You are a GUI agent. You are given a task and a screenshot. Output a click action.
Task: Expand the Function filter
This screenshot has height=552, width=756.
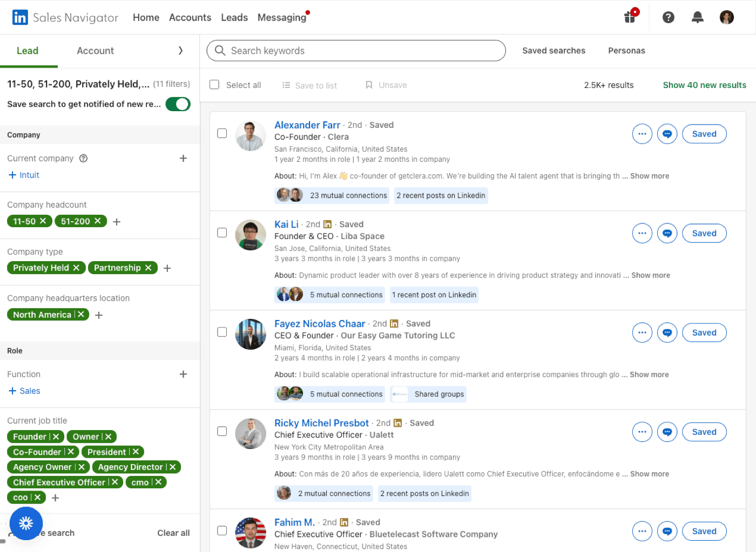coord(183,374)
